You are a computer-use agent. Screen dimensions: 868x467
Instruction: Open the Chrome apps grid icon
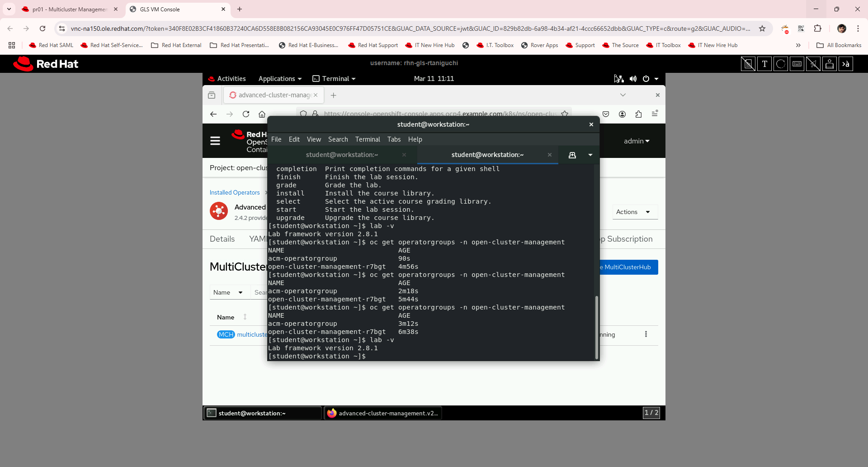coord(12,45)
